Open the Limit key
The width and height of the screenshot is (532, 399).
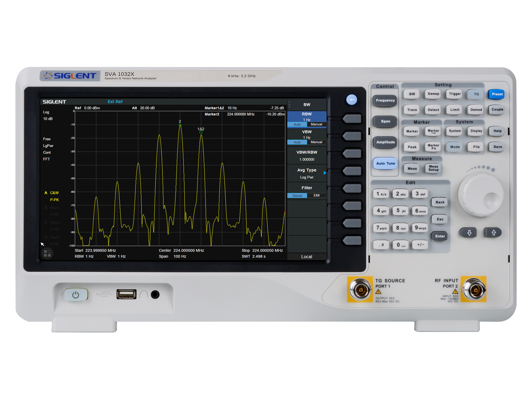pyautogui.click(x=455, y=110)
